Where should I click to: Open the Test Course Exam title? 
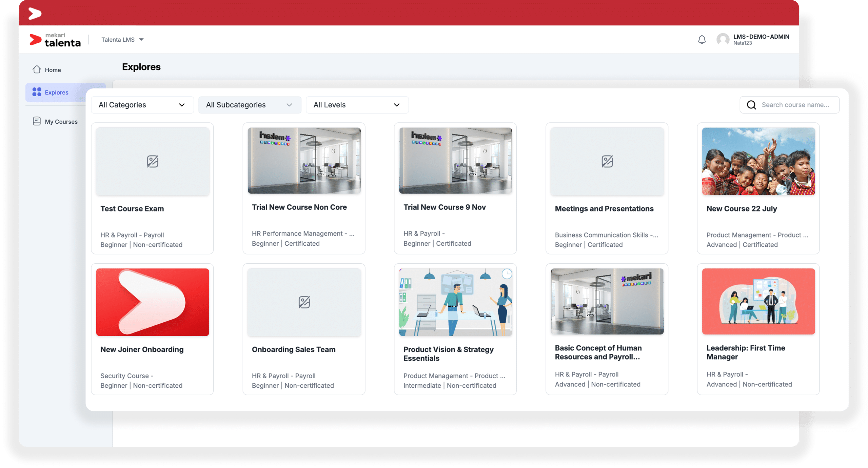coord(132,209)
